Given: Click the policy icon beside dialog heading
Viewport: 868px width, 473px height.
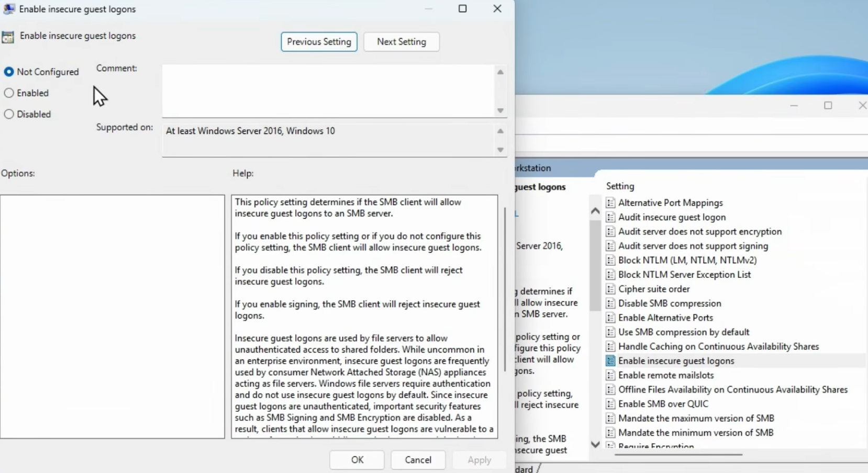Looking at the screenshot, I should [8, 37].
